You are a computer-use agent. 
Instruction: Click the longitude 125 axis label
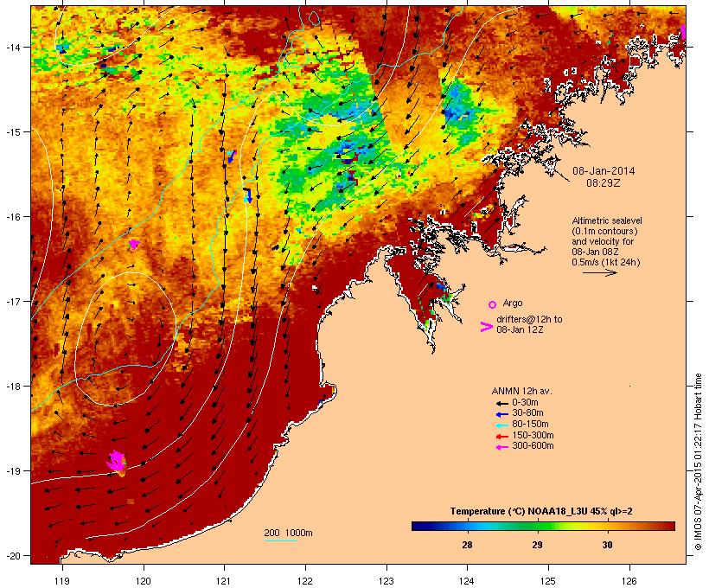pyautogui.click(x=548, y=581)
